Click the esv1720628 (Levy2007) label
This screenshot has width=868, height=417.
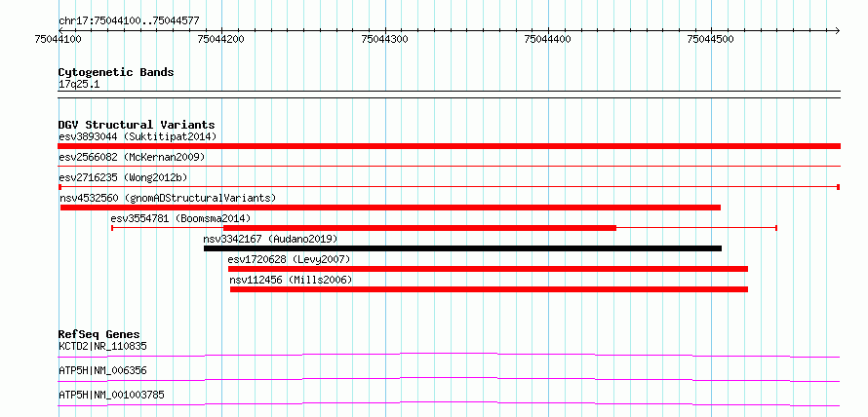(289, 259)
